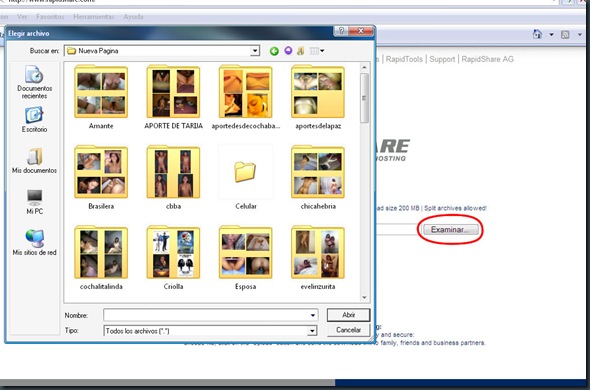The width and height of the screenshot is (590, 390).
Task: Select the APORTE DE TARIJA folder
Action: pos(173,98)
